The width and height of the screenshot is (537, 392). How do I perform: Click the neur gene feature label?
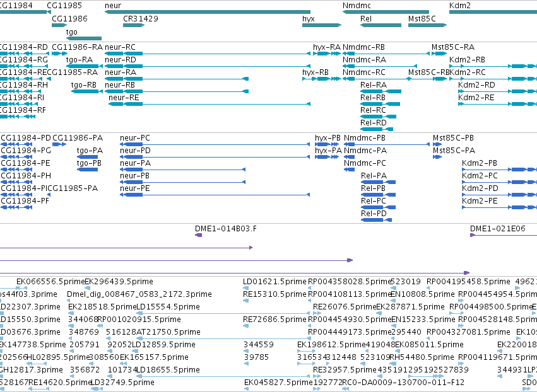[x=113, y=6]
